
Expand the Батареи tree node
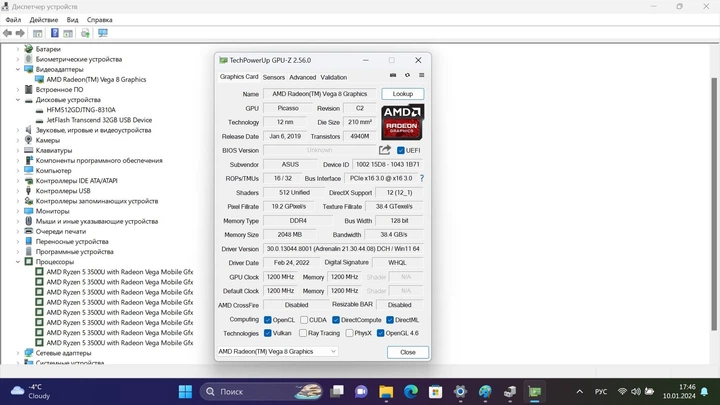click(x=18, y=49)
